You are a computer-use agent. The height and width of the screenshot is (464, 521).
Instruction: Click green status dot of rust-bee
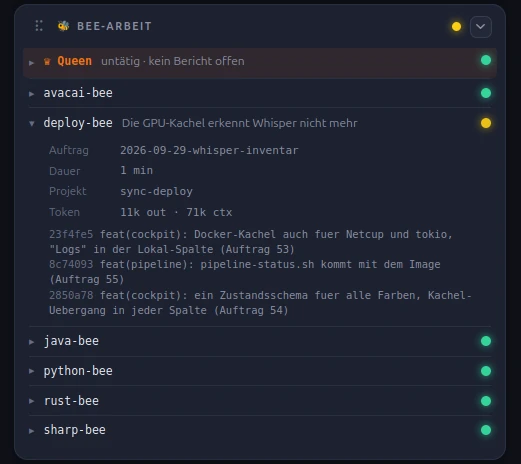[486, 401]
